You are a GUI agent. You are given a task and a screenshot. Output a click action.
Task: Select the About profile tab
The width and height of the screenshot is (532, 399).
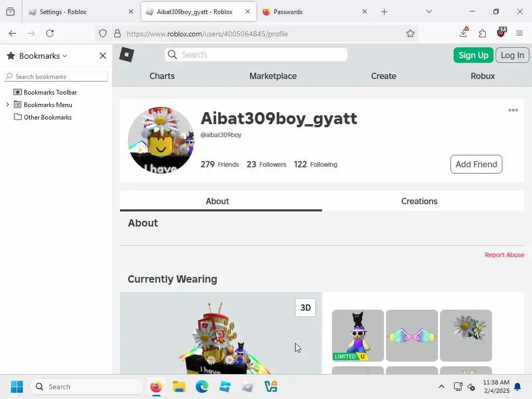[x=221, y=201]
